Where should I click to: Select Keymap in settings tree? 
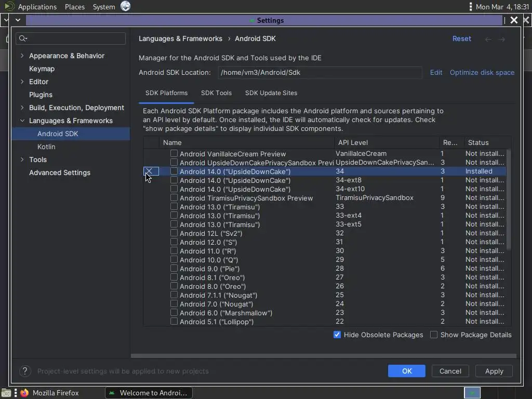(x=42, y=69)
